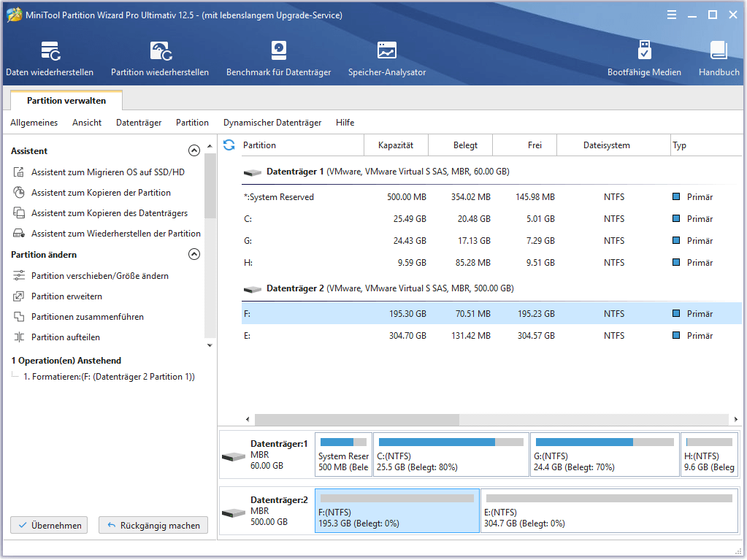Click the blue type swatch in the E: row

tap(676, 335)
